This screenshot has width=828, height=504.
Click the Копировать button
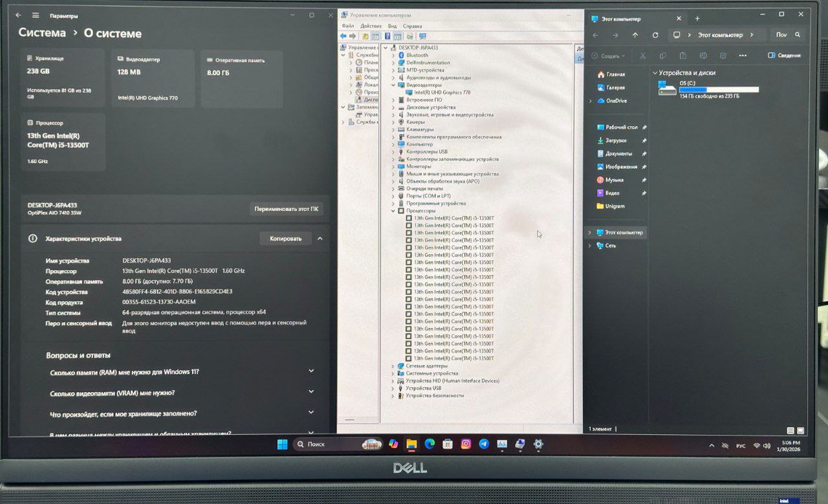coord(285,239)
